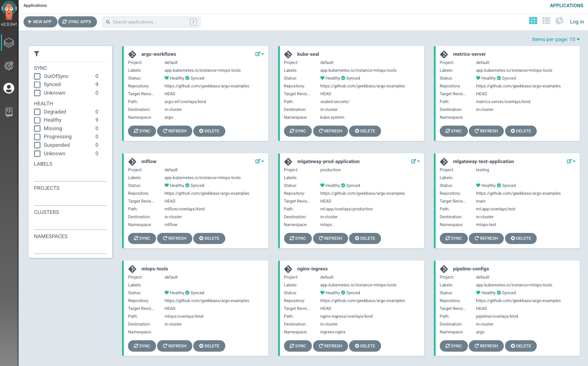The height and width of the screenshot is (366, 588).
Task: Click the Healthy heart icon on argo-workflows
Action: tap(167, 78)
